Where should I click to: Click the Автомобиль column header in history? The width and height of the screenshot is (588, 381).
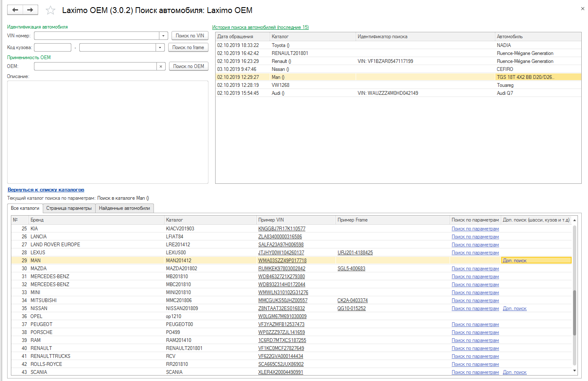point(538,37)
